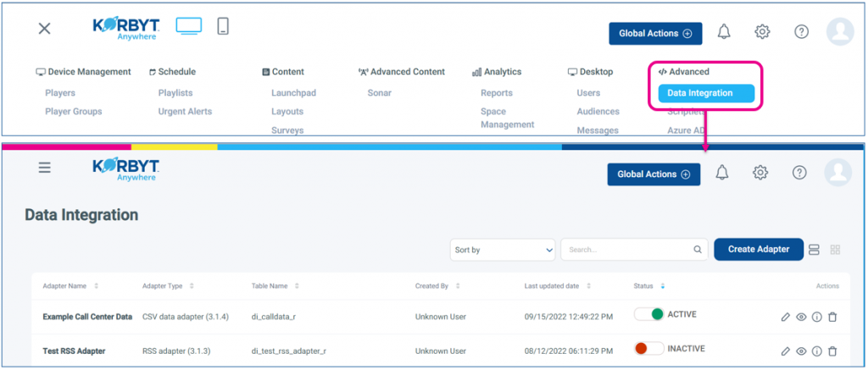
Task: View the Test RSS Adapter via eye icon
Action: 801,351
